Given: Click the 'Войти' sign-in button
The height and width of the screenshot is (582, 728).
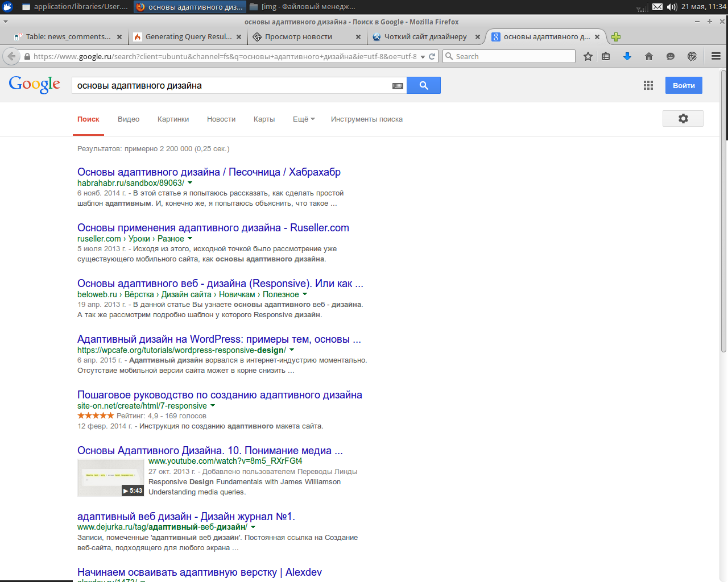Looking at the screenshot, I should pos(684,85).
